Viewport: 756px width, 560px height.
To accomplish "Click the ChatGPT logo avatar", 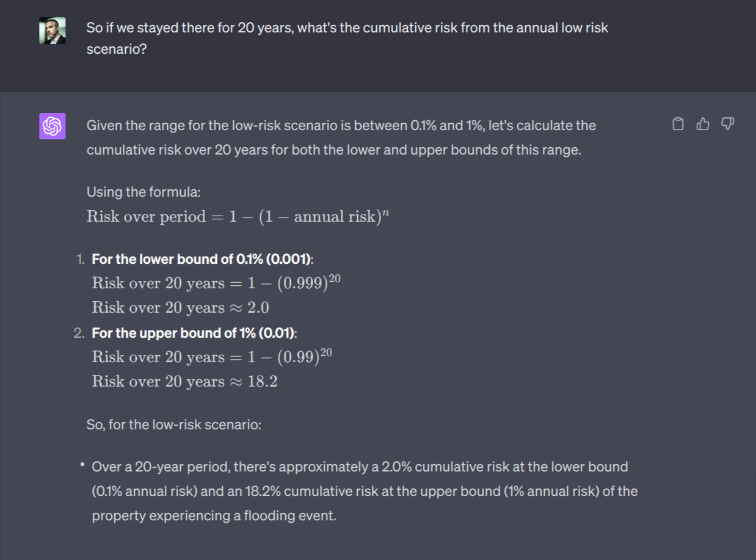I will 53,126.
